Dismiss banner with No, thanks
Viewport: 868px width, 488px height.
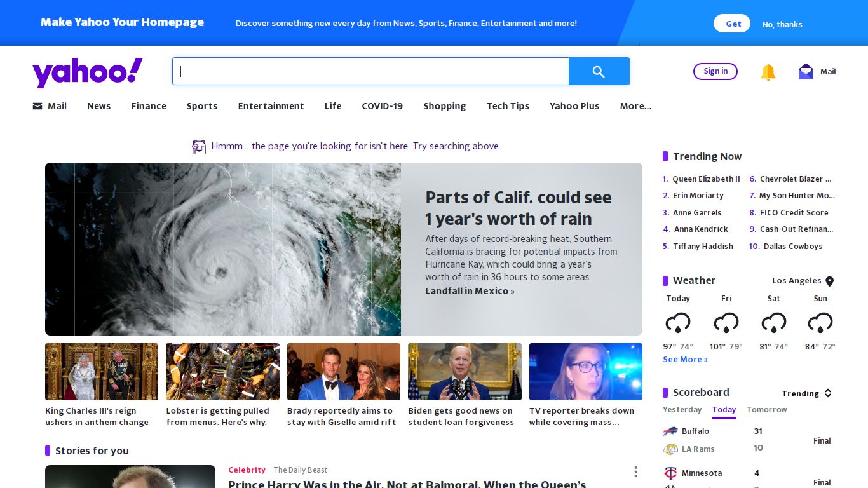point(782,24)
